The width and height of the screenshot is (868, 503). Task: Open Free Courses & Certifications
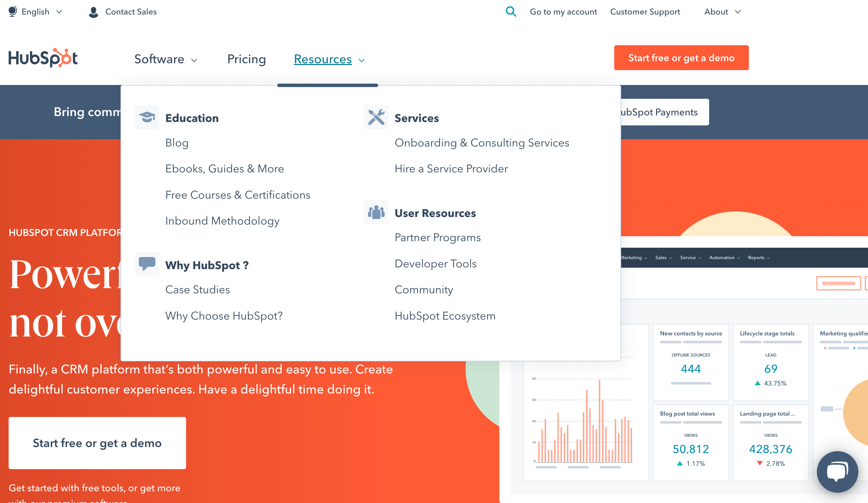pyautogui.click(x=238, y=195)
